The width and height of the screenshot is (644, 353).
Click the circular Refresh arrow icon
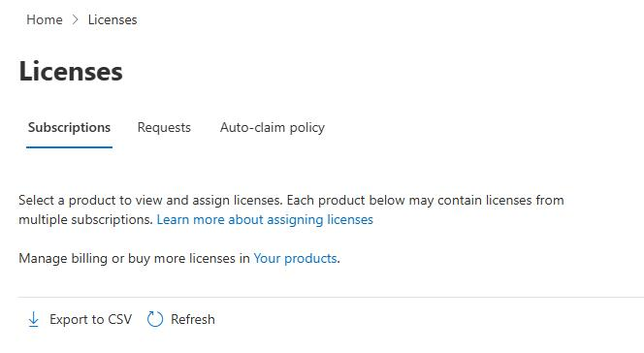tap(155, 319)
